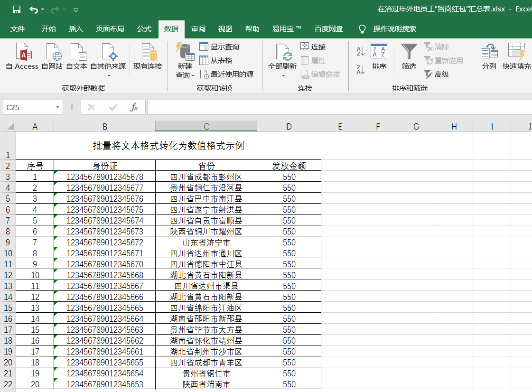Switch to the 开始 ribbon tab

[x=48, y=29]
